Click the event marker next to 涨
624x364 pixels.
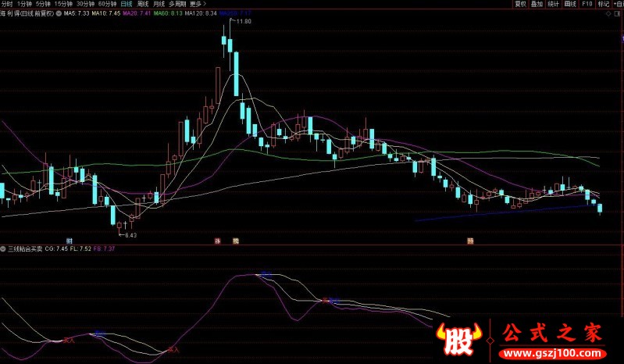[236, 241]
